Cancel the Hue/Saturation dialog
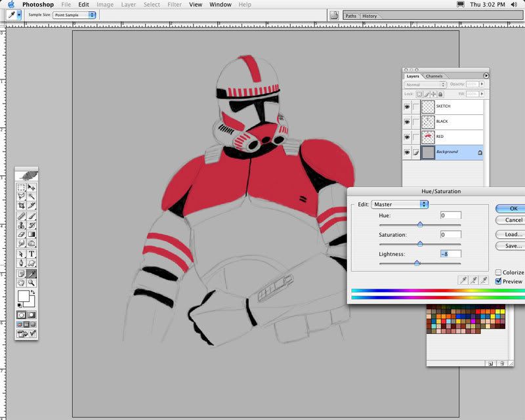 pyautogui.click(x=511, y=220)
